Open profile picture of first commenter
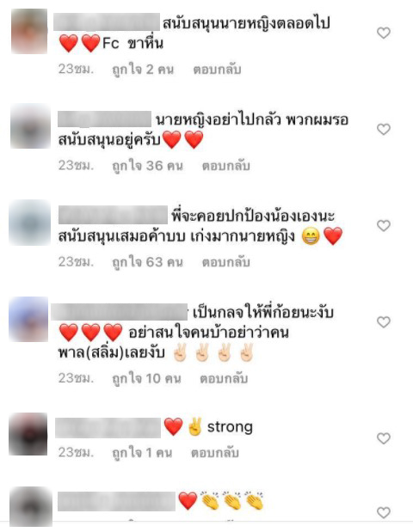The image size is (413, 532). (x=29, y=31)
